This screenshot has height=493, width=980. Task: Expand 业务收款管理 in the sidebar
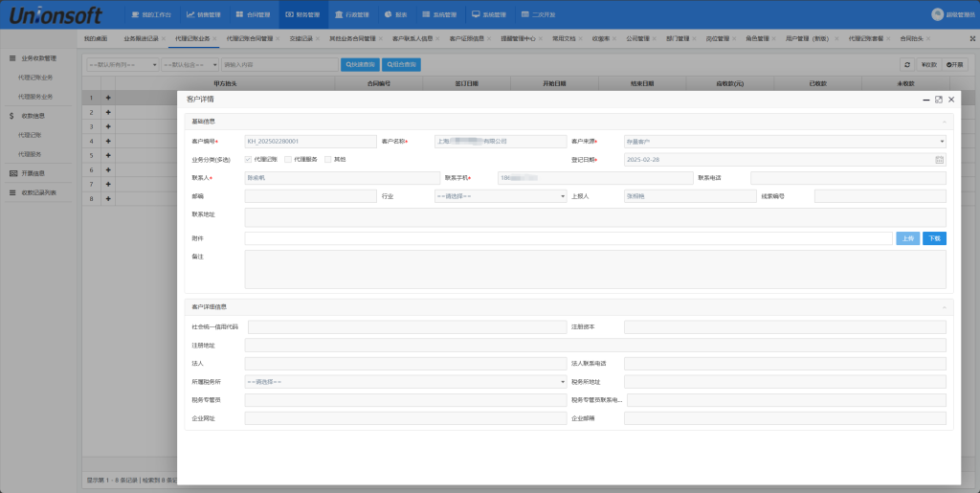pyautogui.click(x=38, y=58)
